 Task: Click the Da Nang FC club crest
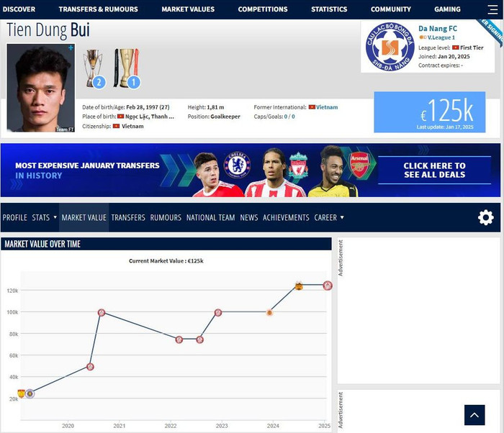click(x=390, y=47)
